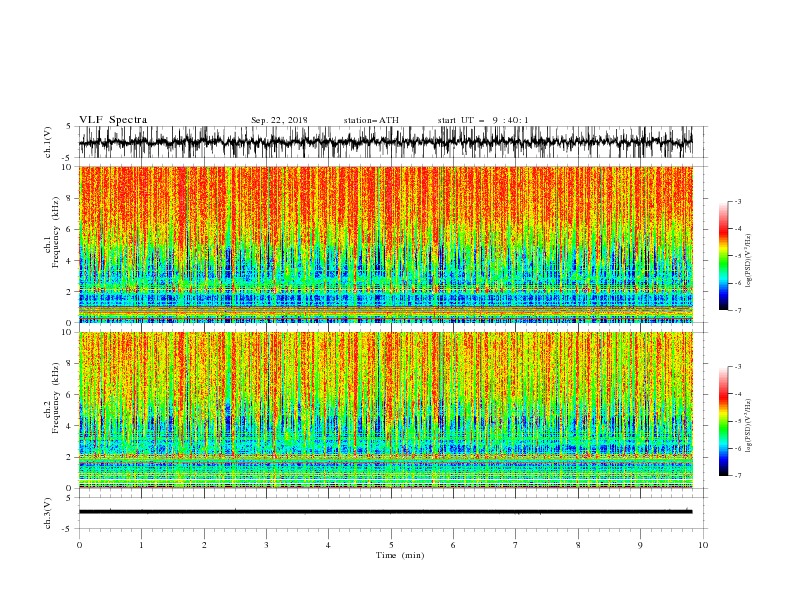Click the ch.1 spectrogram panel
This screenshot has width=792, height=612.
pos(386,244)
